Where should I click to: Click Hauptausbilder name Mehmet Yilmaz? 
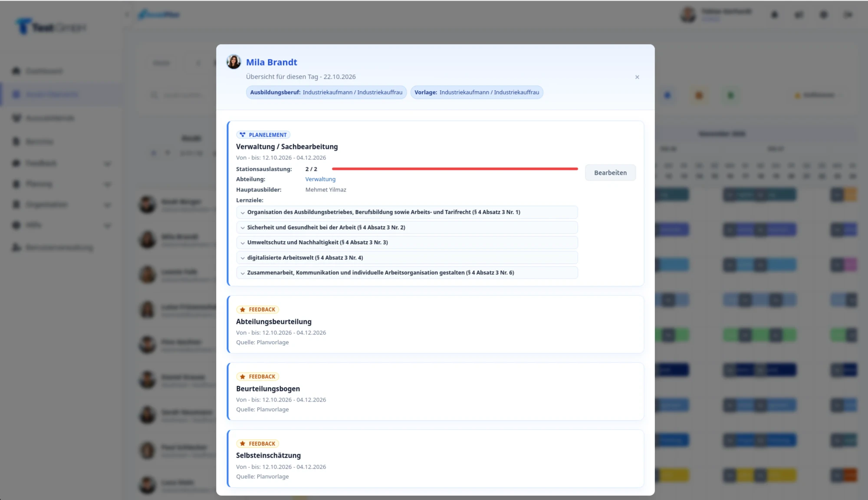pyautogui.click(x=325, y=190)
